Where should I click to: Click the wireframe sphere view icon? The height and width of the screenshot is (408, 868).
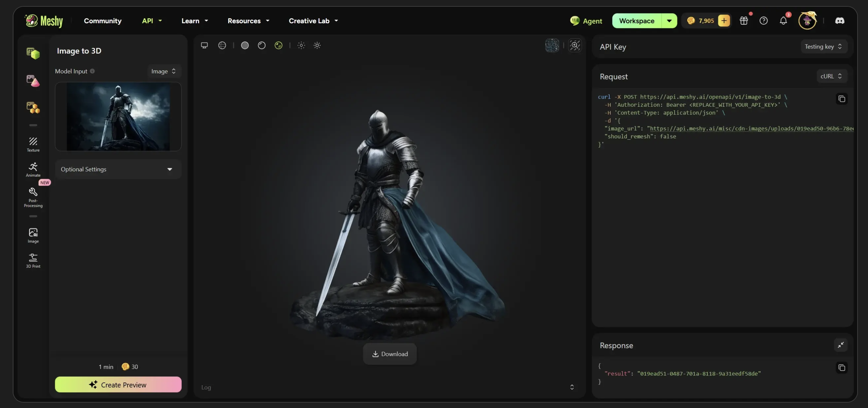pos(222,45)
